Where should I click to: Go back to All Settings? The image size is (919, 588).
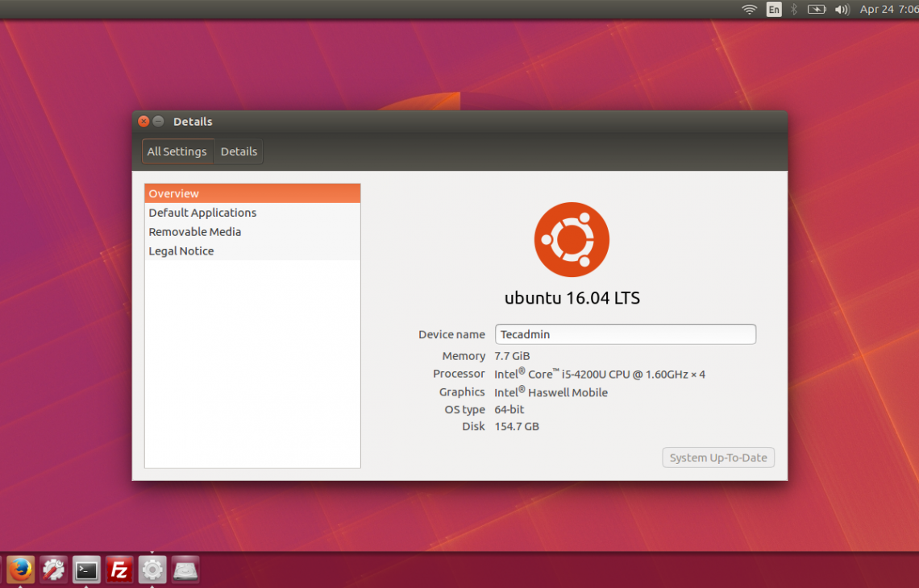coord(177,151)
